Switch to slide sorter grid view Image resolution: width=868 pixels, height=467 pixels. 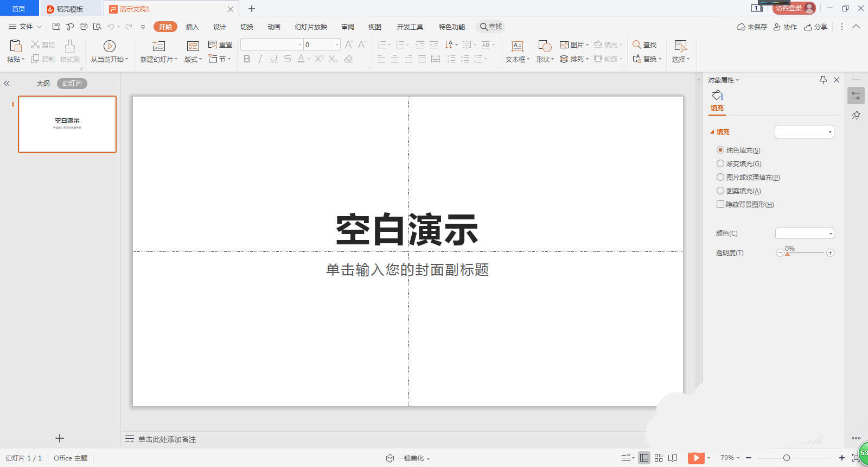pos(659,458)
